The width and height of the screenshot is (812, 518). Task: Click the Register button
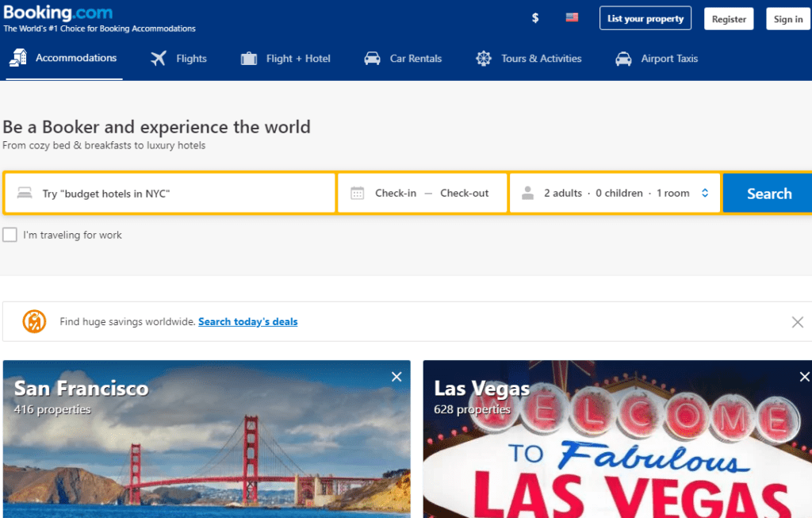pyautogui.click(x=729, y=19)
